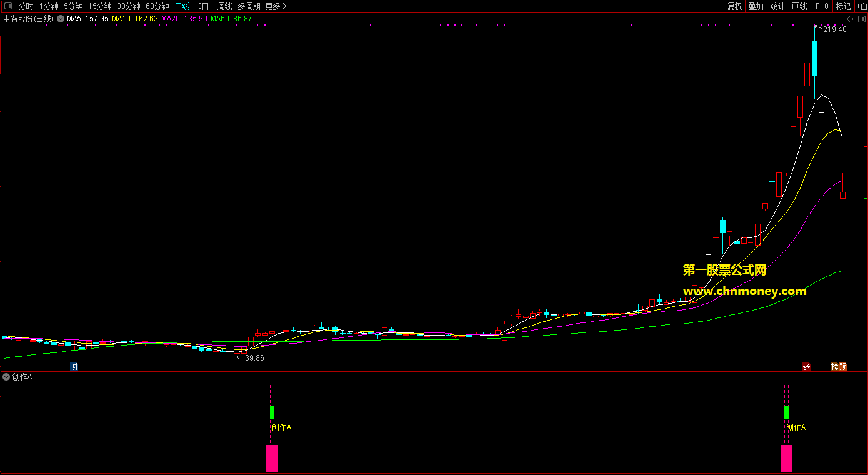Click the diamond icon at chart top-right
The image size is (868, 475).
[x=850, y=19]
